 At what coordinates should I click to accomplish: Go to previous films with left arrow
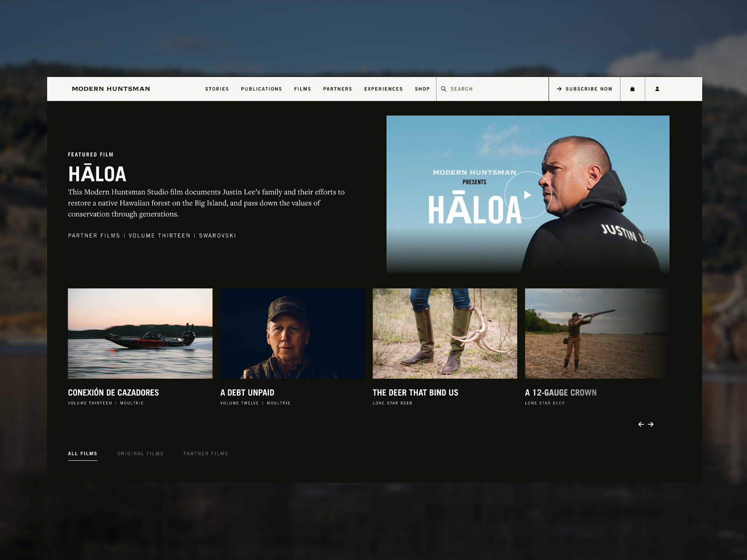[x=641, y=424]
